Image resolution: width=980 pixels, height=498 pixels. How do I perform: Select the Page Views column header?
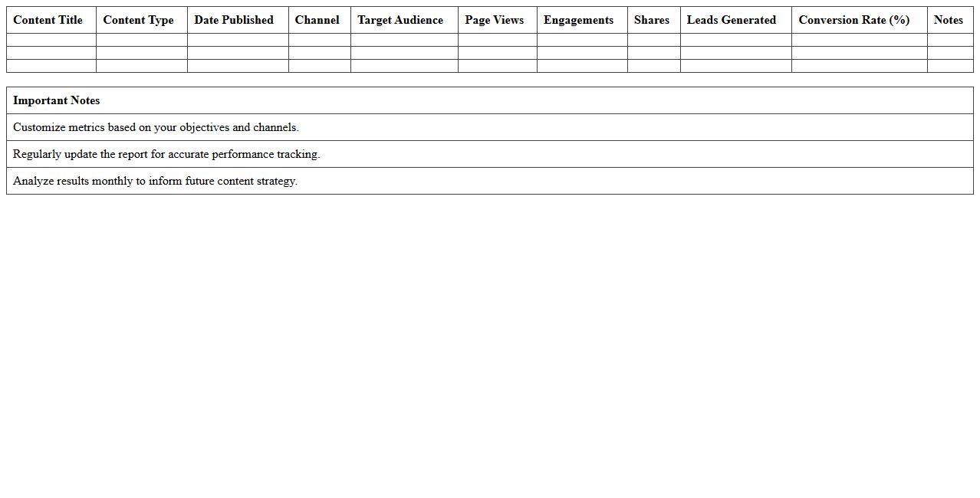tap(494, 20)
